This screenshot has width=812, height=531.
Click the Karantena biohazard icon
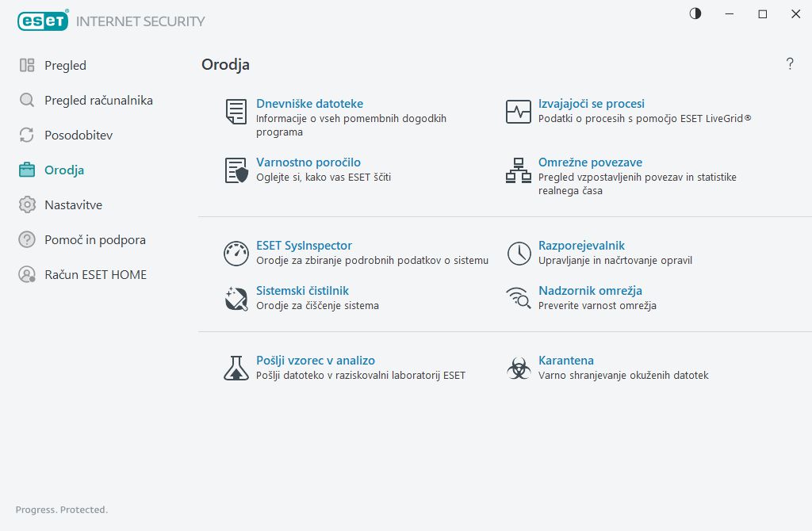(x=519, y=368)
